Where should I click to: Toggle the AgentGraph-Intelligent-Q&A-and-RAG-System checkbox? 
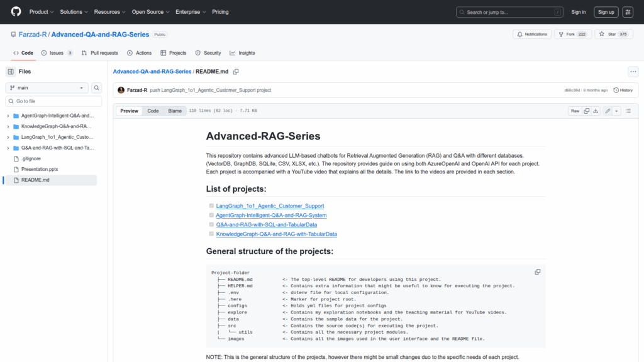tap(211, 216)
